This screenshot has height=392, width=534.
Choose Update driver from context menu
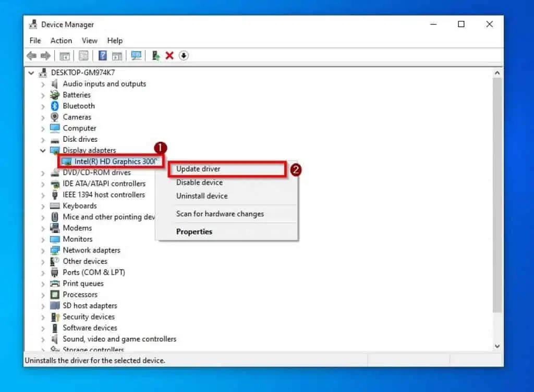pos(227,169)
